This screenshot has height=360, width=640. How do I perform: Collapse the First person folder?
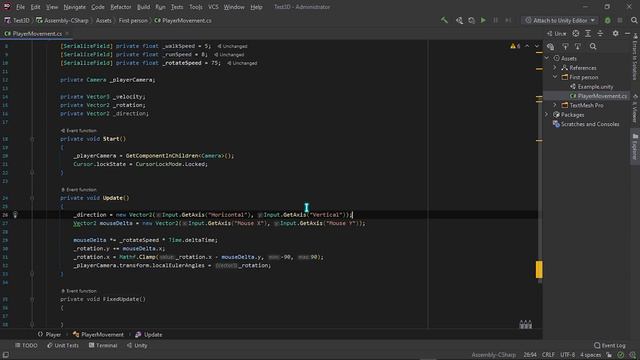point(555,77)
